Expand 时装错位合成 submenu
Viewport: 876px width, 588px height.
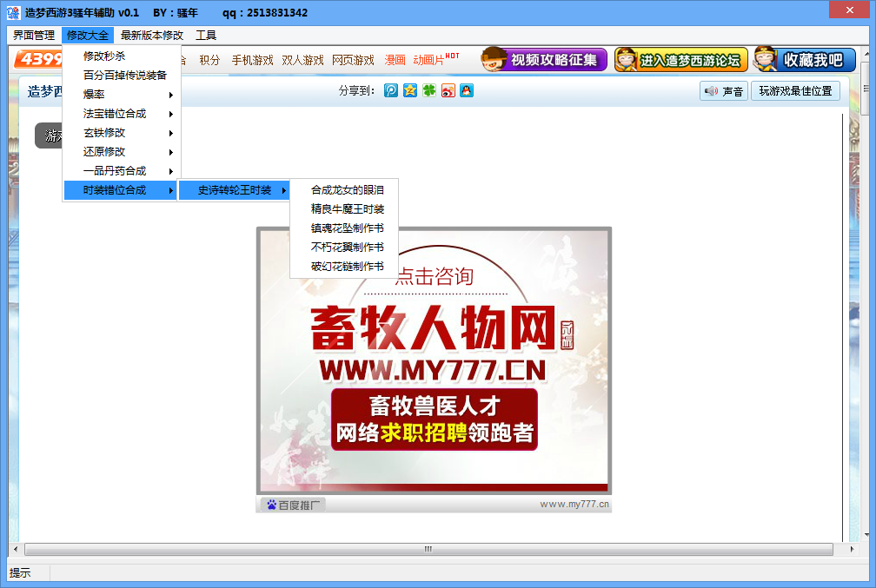click(x=122, y=190)
